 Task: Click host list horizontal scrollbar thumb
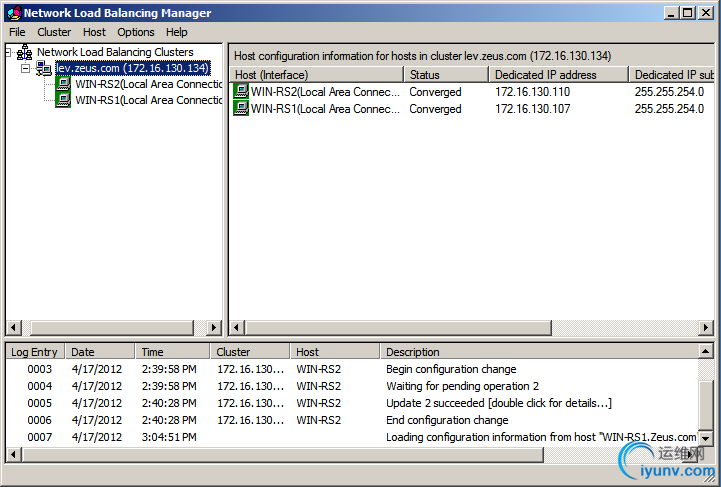(398, 327)
